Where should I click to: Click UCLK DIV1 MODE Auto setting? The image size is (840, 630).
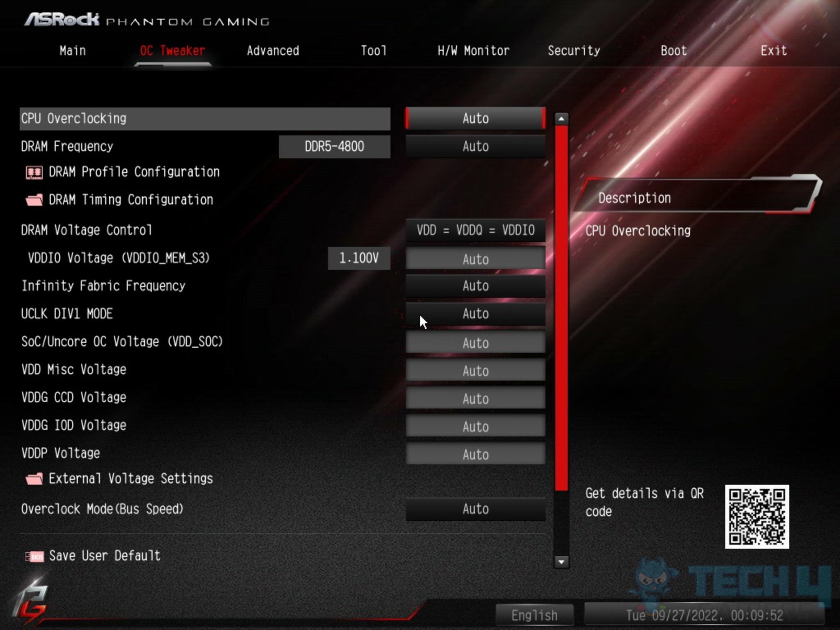[x=475, y=314]
